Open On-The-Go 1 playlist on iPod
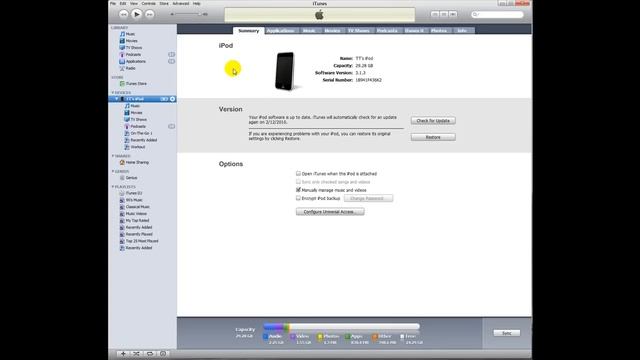The width and height of the screenshot is (640, 360). pos(138,133)
